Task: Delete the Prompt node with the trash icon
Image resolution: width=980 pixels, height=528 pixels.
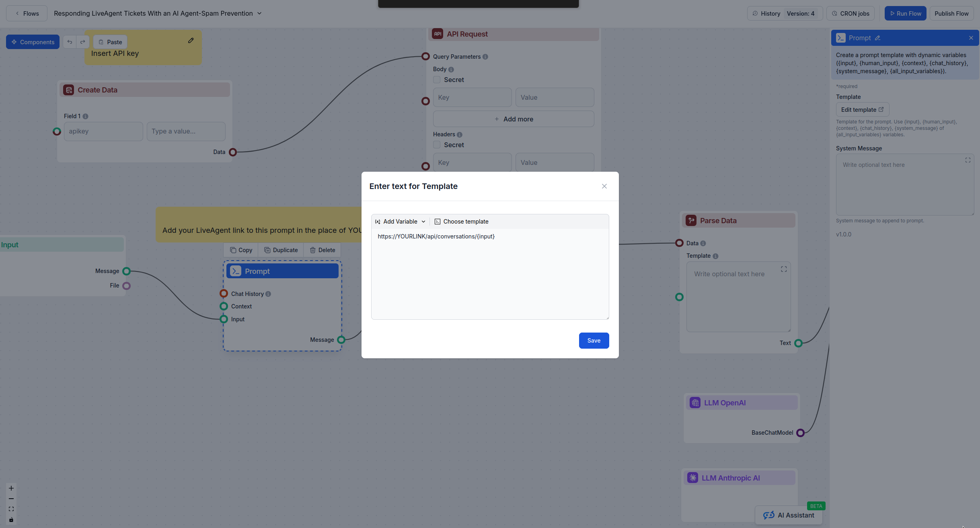Action: [x=322, y=250]
